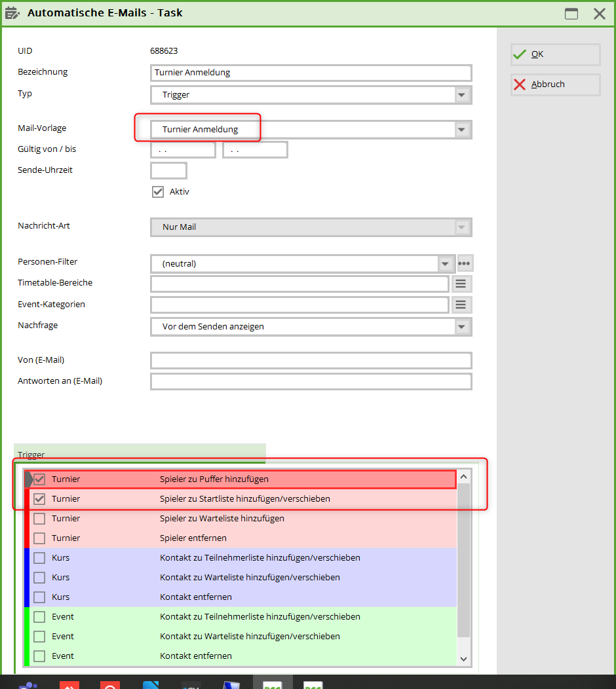Open the Event-Kategorien list picker
The image size is (616, 689).
[x=461, y=305]
